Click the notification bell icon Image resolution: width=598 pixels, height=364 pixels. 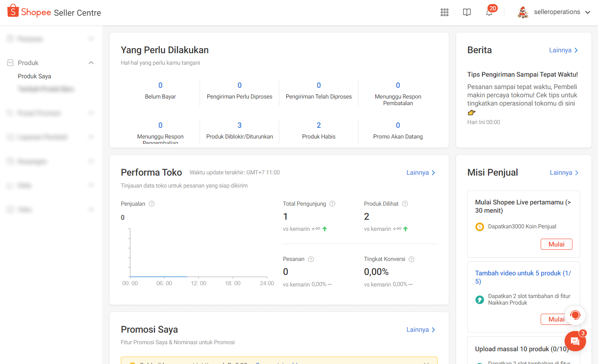click(489, 12)
